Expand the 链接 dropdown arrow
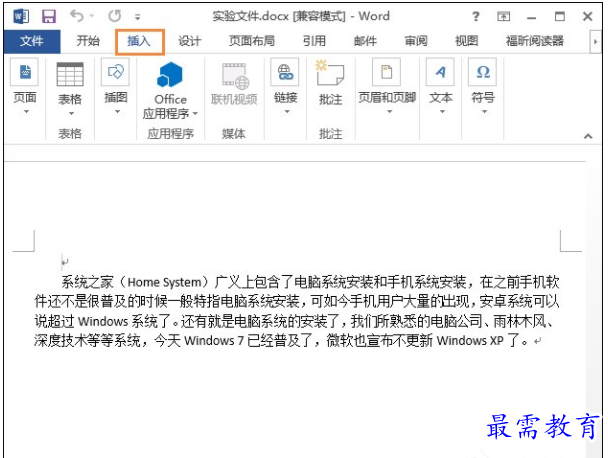608x458 pixels. 287,112
